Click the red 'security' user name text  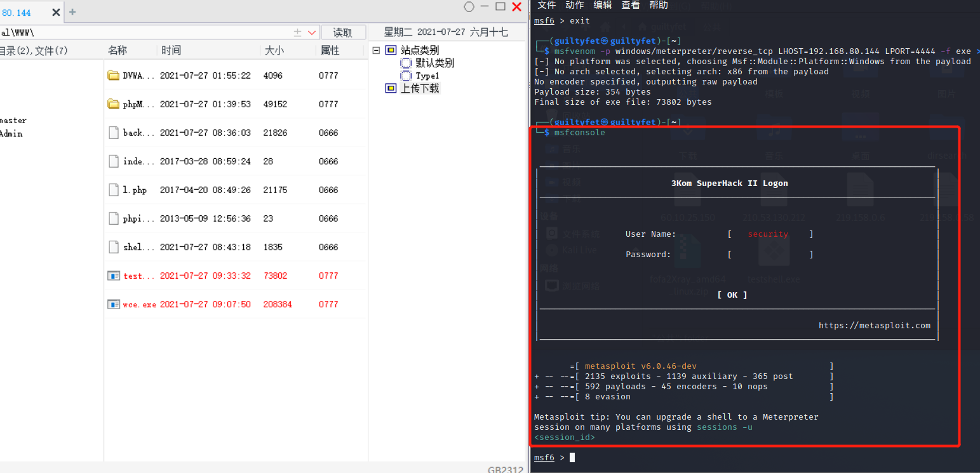point(767,234)
